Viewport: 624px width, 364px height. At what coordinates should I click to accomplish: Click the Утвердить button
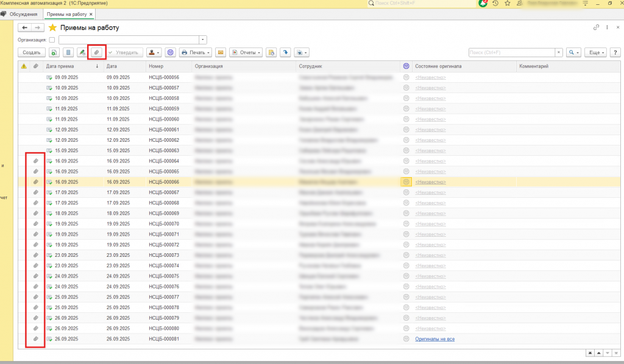(x=124, y=52)
